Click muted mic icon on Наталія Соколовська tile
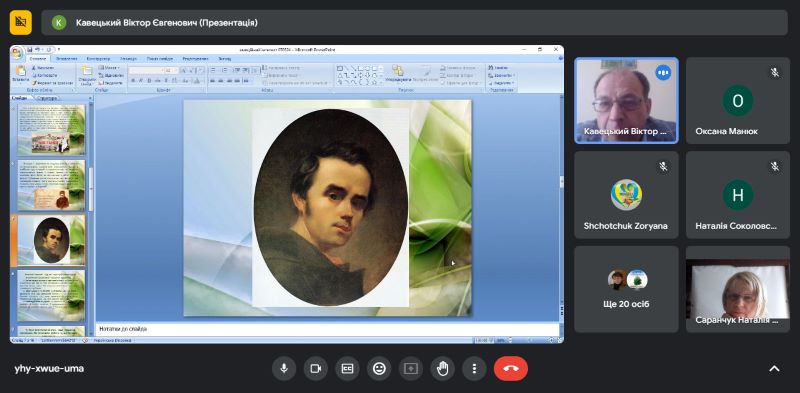 (x=774, y=166)
